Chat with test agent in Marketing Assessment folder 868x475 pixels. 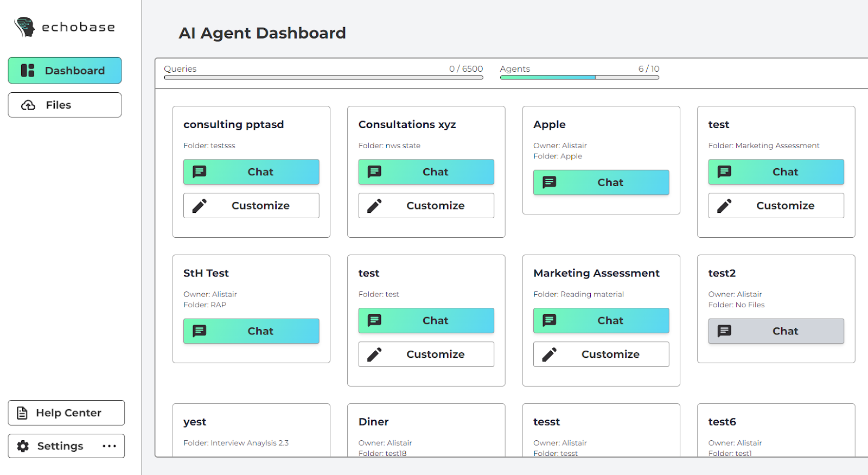(776, 172)
